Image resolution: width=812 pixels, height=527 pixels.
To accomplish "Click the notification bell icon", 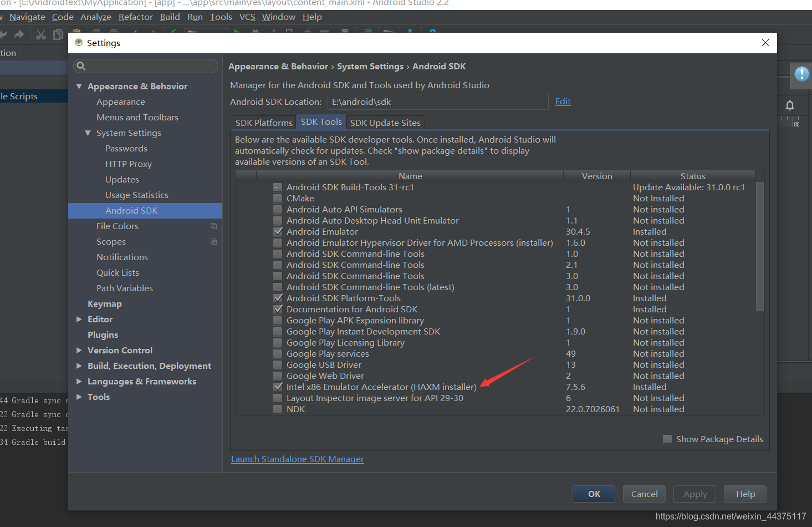I will point(790,105).
